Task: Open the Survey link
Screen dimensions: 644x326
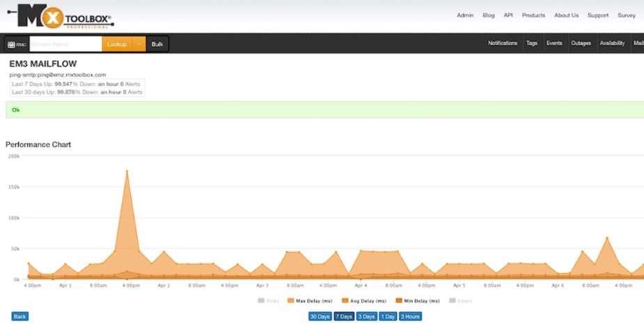Action: click(627, 15)
